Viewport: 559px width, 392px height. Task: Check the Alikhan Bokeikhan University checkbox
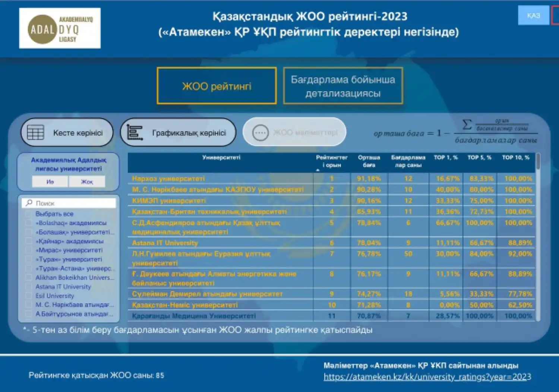(x=28, y=278)
